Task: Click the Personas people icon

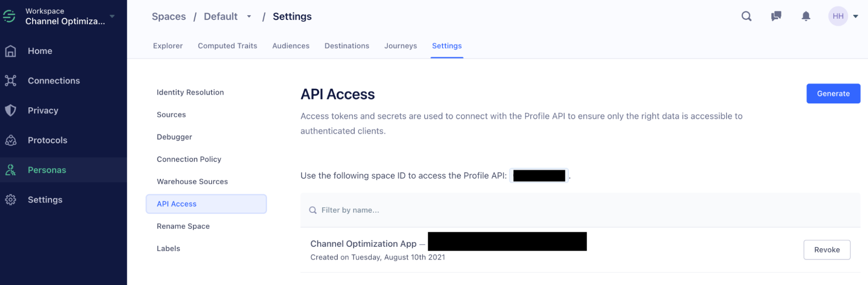Action: click(x=10, y=170)
